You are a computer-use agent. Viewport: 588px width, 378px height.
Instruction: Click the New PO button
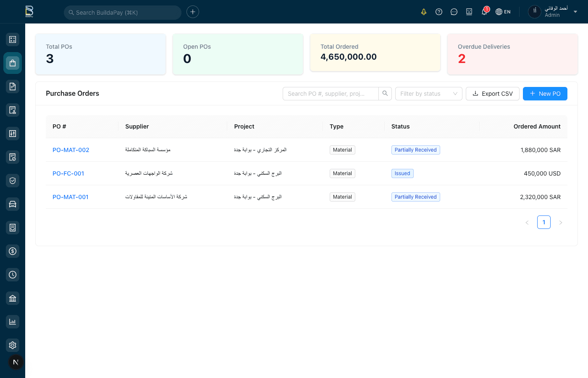(x=545, y=94)
